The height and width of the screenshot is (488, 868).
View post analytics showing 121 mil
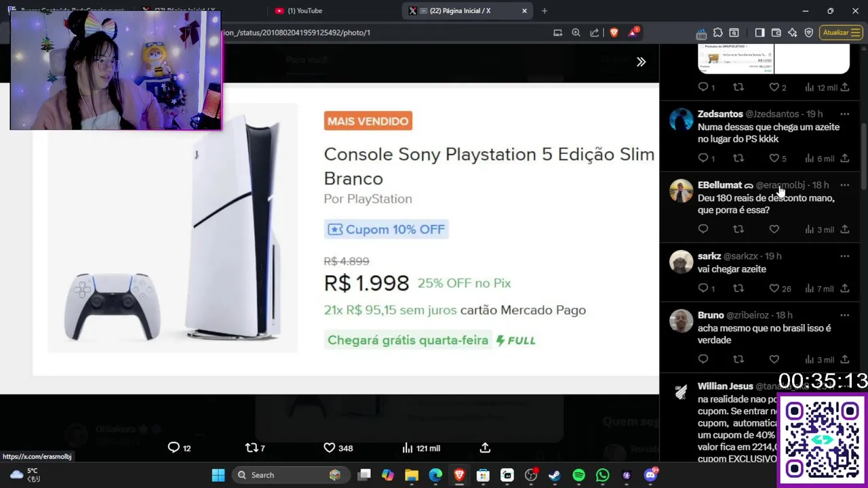coord(420,448)
